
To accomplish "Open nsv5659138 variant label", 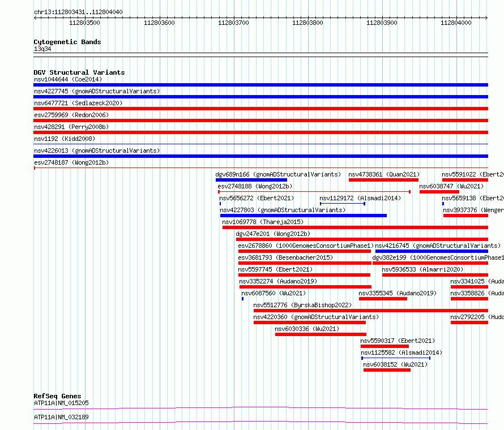I will click(473, 198).
